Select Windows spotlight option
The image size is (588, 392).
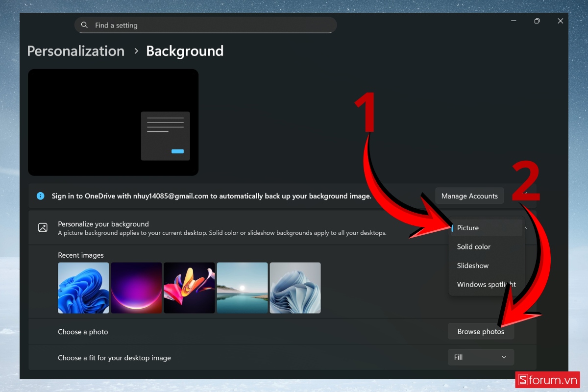487,284
